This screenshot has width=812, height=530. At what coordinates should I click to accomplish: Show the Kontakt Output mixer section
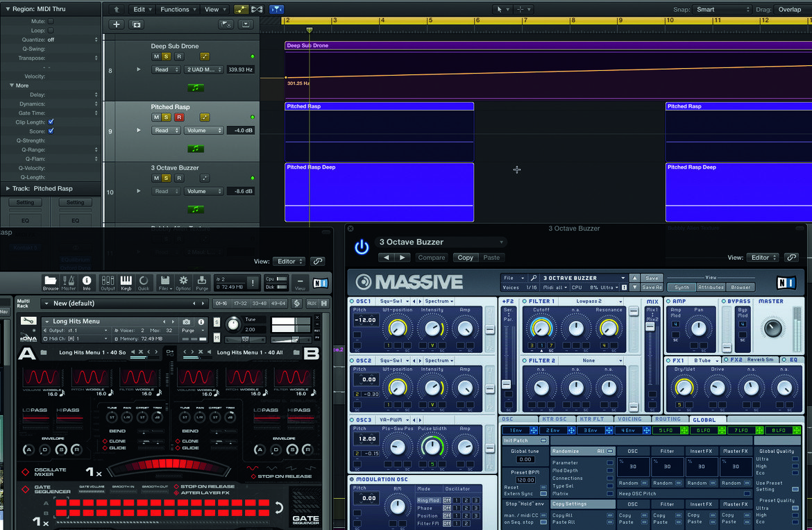point(108,283)
